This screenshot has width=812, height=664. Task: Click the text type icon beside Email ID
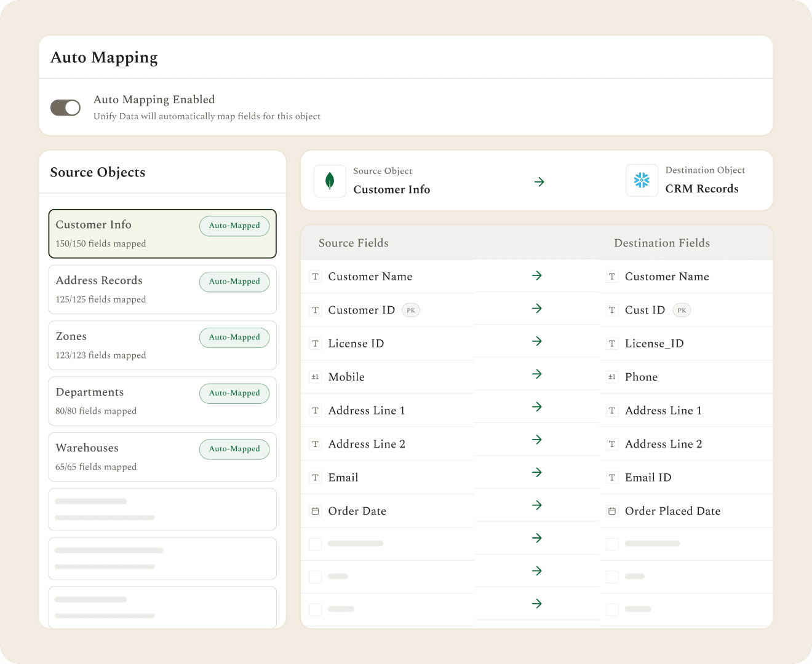[612, 478]
